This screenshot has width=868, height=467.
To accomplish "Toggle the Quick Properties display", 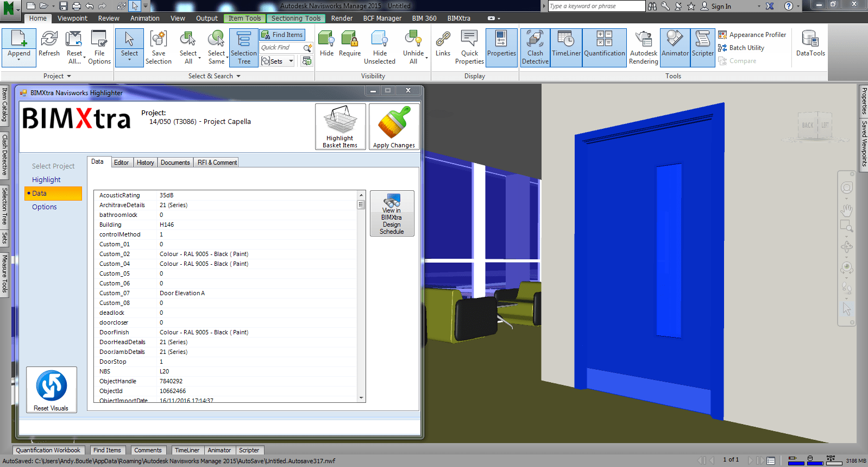I will 469,48.
